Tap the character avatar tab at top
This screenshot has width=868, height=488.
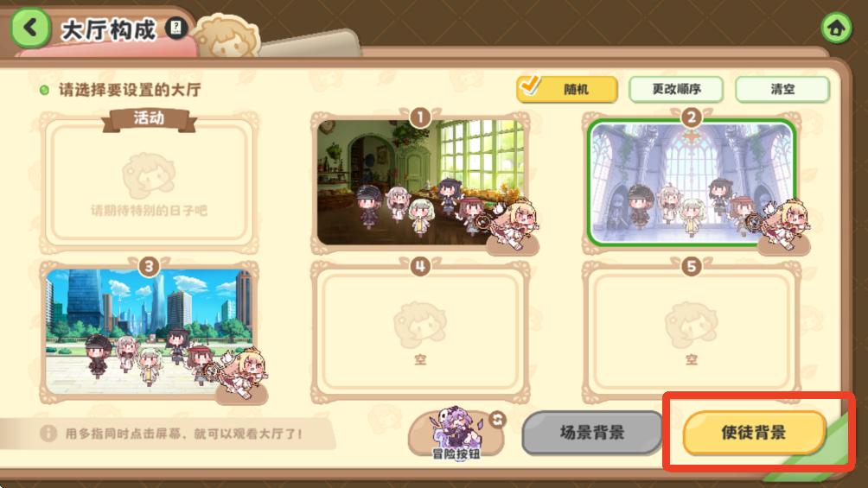pos(227,38)
